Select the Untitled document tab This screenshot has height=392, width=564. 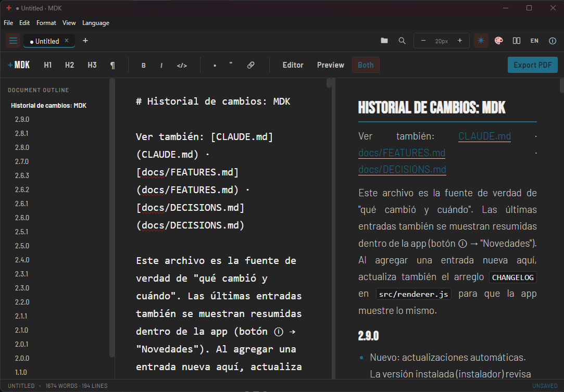49,41
